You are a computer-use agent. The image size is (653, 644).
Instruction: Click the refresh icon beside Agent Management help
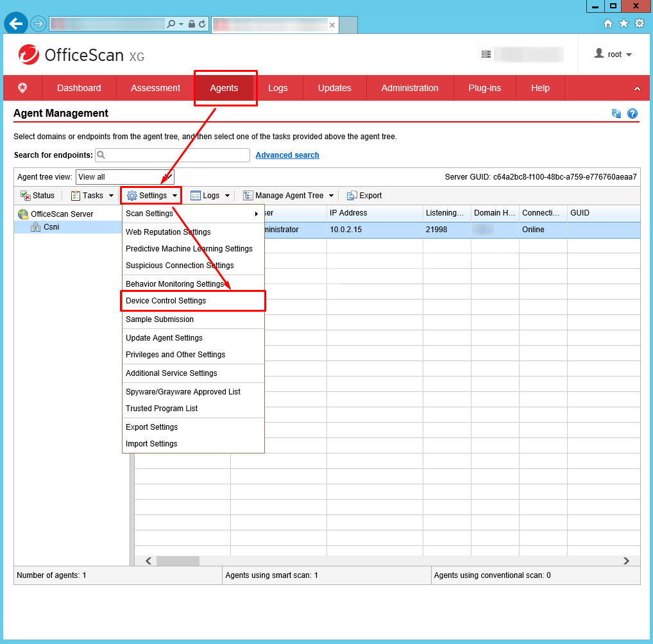click(616, 114)
